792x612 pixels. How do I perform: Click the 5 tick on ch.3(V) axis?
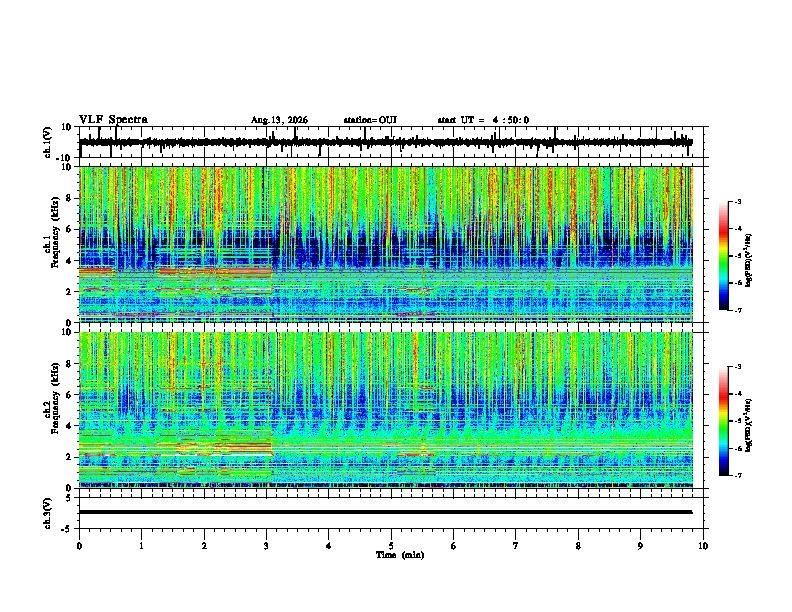[x=69, y=498]
